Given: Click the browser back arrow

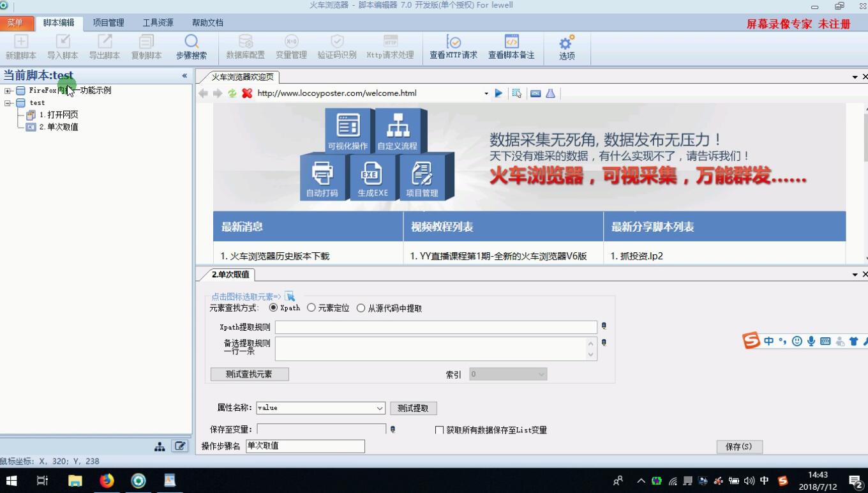Looking at the screenshot, I should pyautogui.click(x=203, y=93).
